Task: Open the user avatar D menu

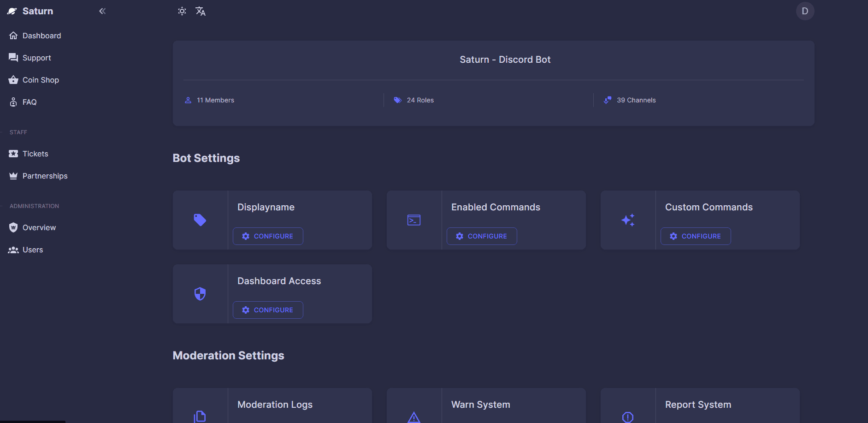Action: pos(805,11)
